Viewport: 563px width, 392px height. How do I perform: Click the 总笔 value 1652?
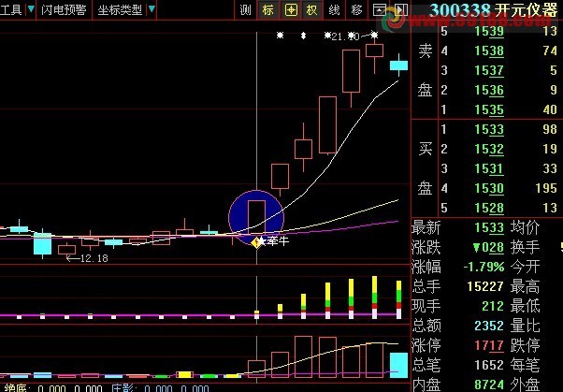click(x=489, y=365)
